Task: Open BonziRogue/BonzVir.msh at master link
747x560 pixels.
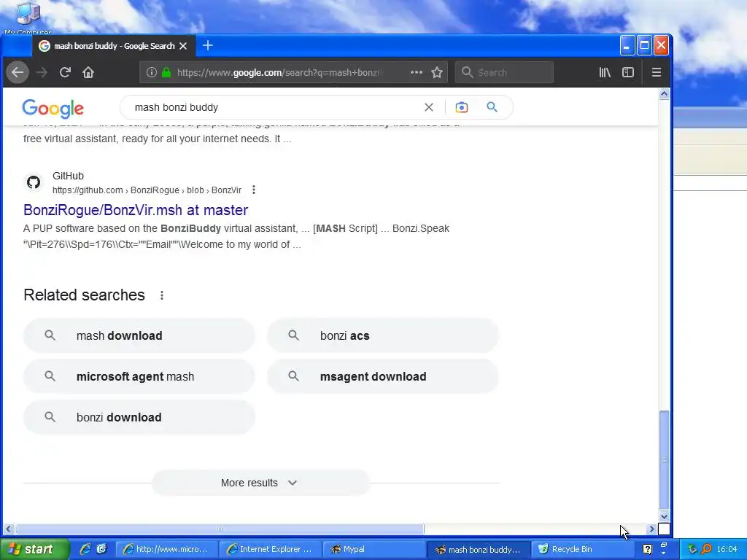Action: pos(136,210)
